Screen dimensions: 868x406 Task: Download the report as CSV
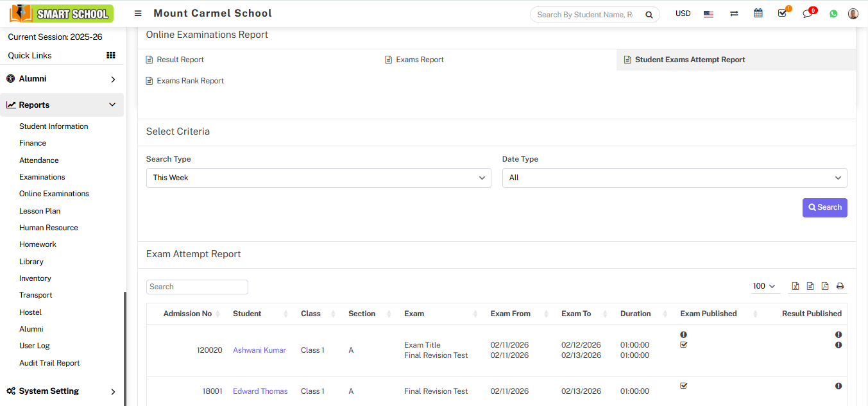tap(810, 286)
